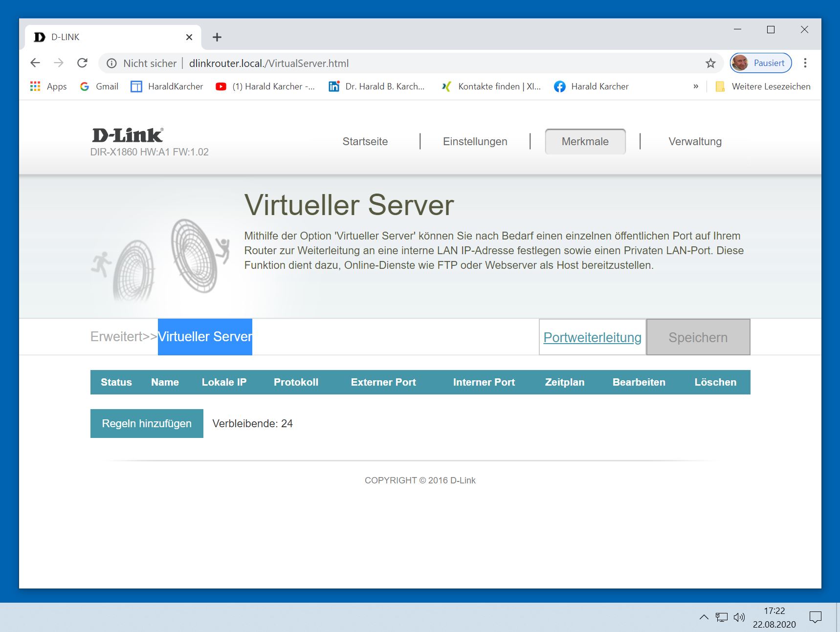Click the Portweiterleitung link
Viewport: 840px width, 632px height.
593,337
